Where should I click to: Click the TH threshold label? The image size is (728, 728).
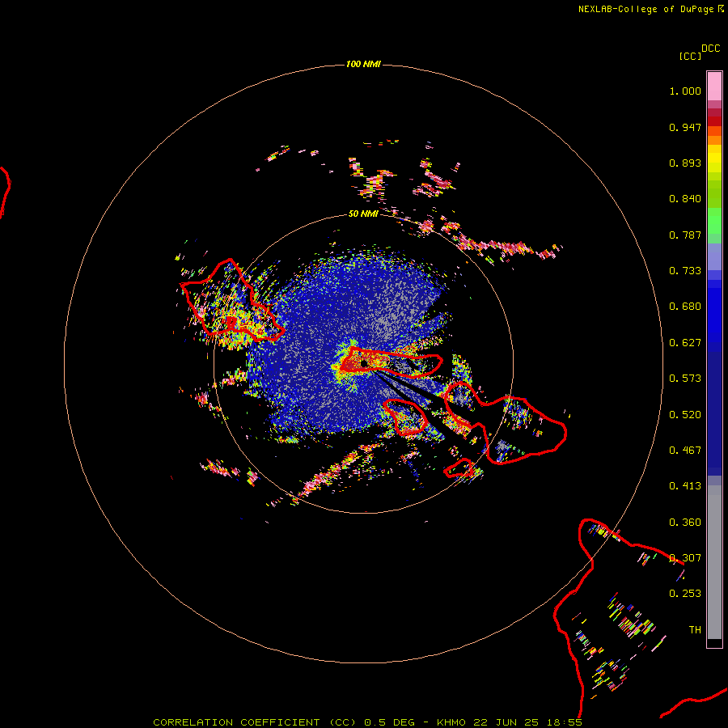695,630
